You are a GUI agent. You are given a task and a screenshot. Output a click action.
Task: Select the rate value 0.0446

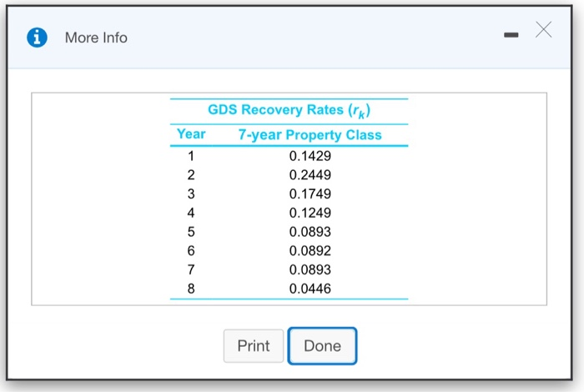[x=310, y=289]
